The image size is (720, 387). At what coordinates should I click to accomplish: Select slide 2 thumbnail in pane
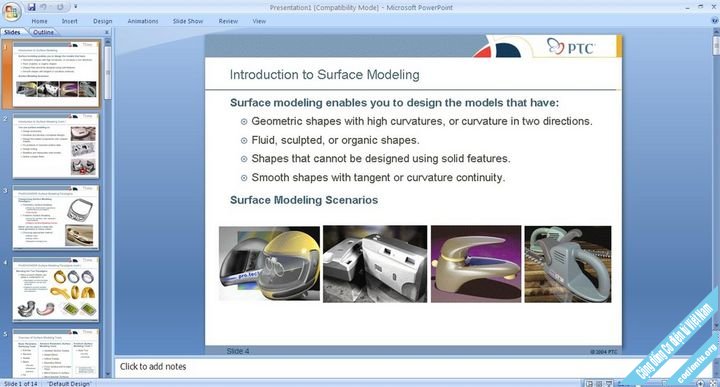(x=56, y=146)
